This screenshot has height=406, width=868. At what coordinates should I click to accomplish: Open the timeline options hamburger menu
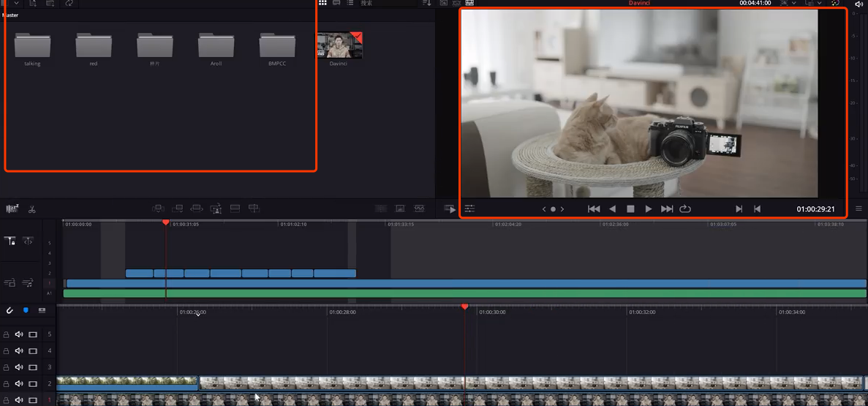[859, 208]
